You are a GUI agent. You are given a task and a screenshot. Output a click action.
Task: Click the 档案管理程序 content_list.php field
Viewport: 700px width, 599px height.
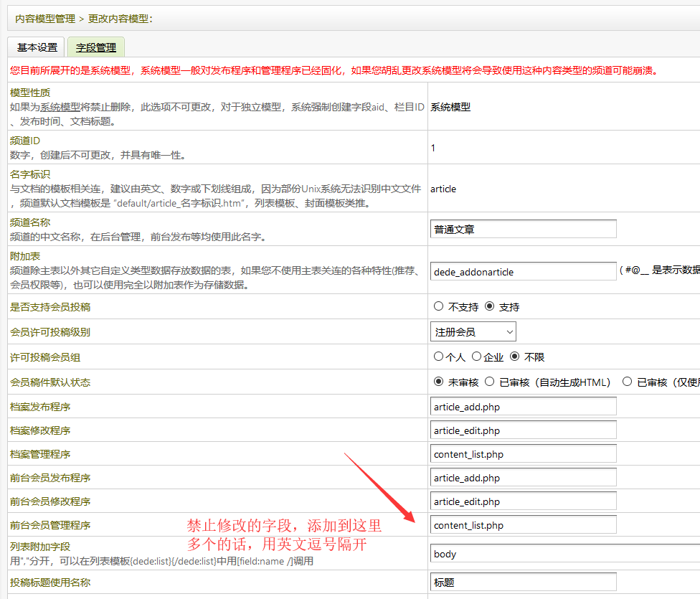(523, 453)
